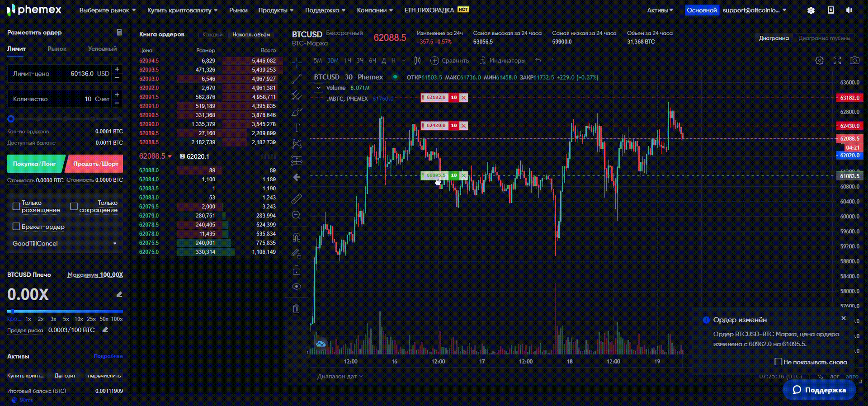Expand the Выберите рынок menu

click(x=108, y=10)
